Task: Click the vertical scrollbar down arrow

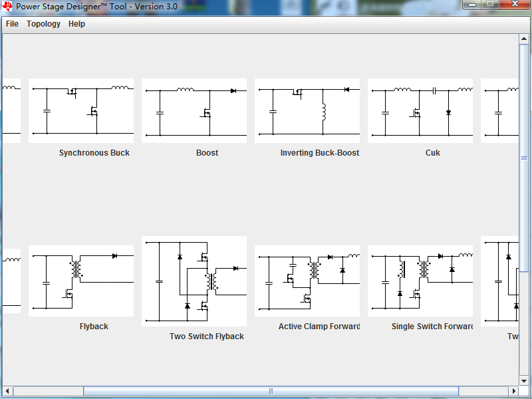Action: (x=524, y=380)
